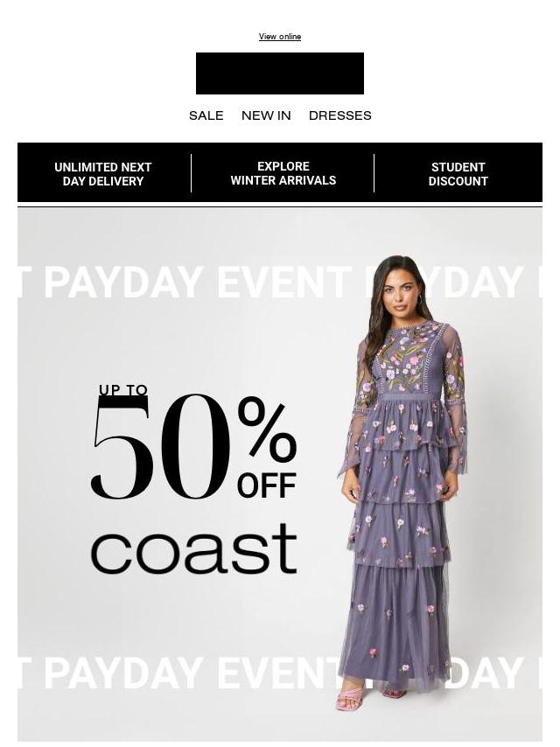The height and width of the screenshot is (747, 560).
Task: Click Unlimited Next Day Delivery promo
Action: (103, 174)
